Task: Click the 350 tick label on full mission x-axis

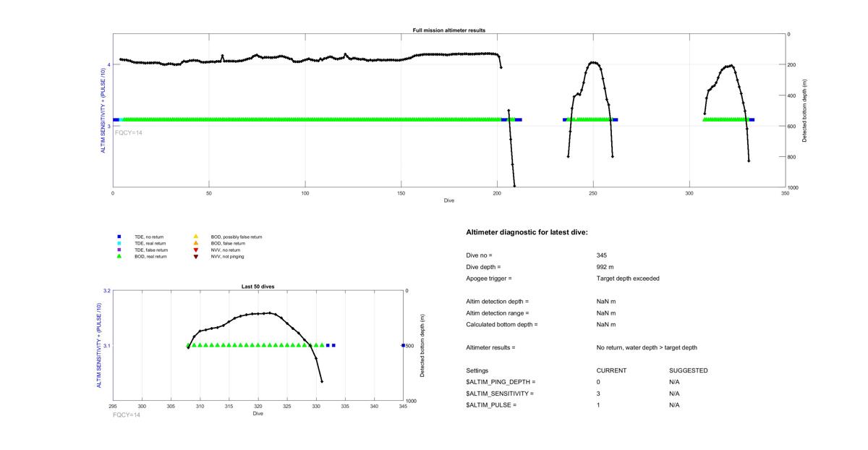Action: pyautogui.click(x=785, y=194)
